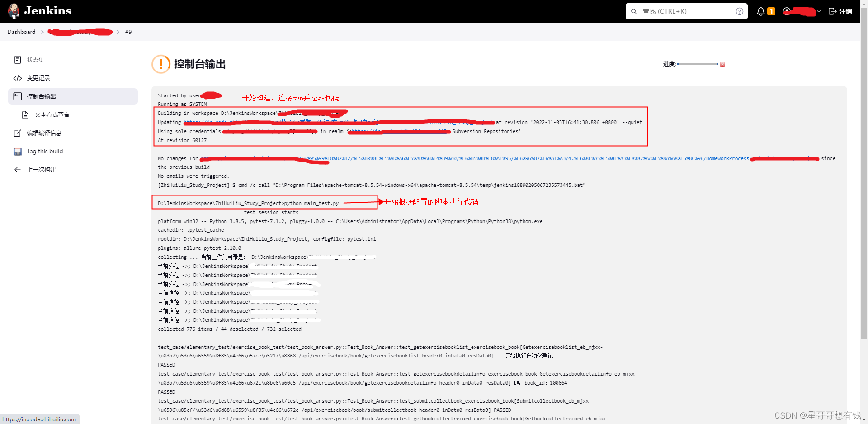Select 状态集 in the sidebar
Image resolution: width=868 pixels, height=424 pixels.
35,59
